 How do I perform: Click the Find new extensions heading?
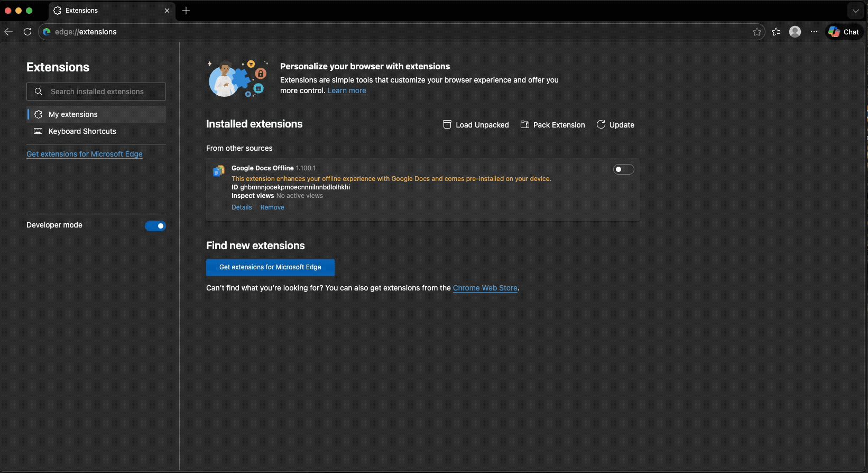[x=255, y=245]
